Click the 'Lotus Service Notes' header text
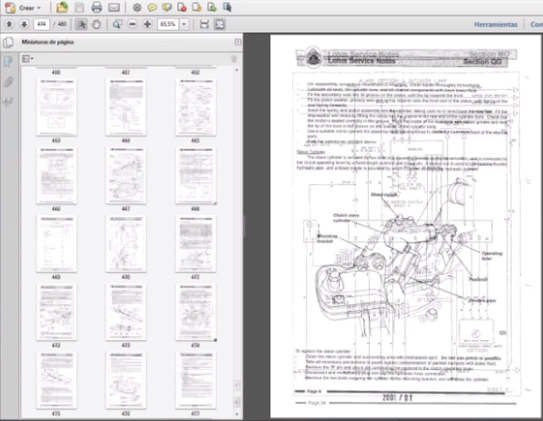Screen dimensions: 543x421 click(362, 61)
